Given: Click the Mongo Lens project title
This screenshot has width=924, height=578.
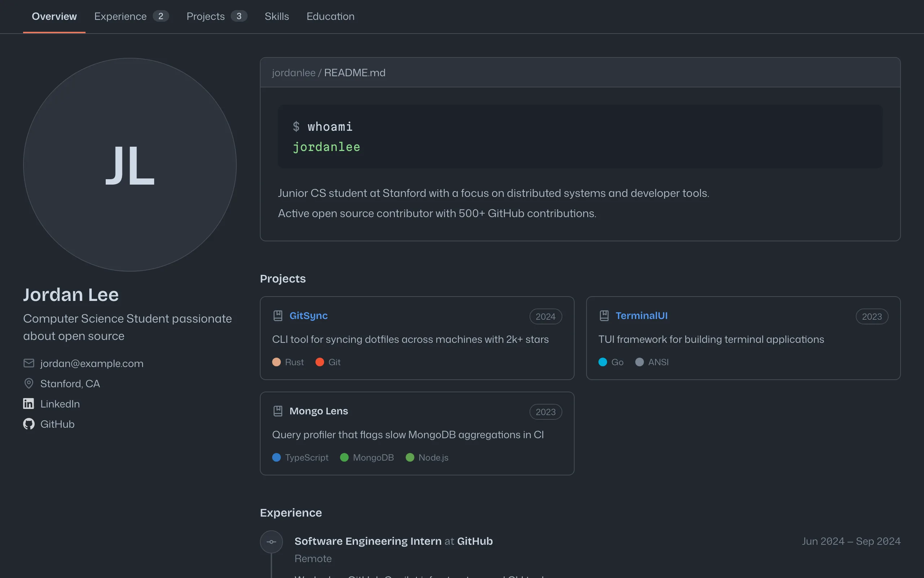Looking at the screenshot, I should click(319, 411).
